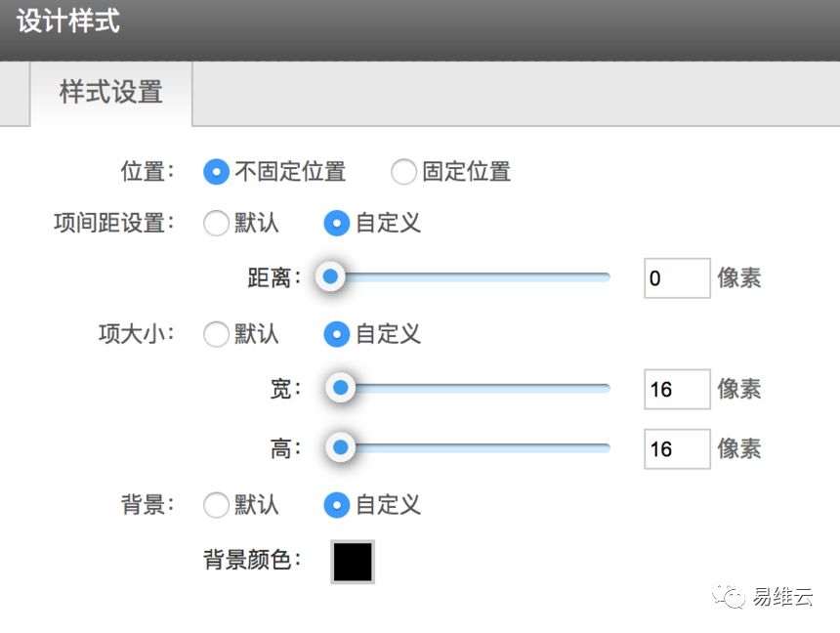Focus the 高 pixel value field
The width and height of the screenshot is (840, 633).
click(x=677, y=448)
